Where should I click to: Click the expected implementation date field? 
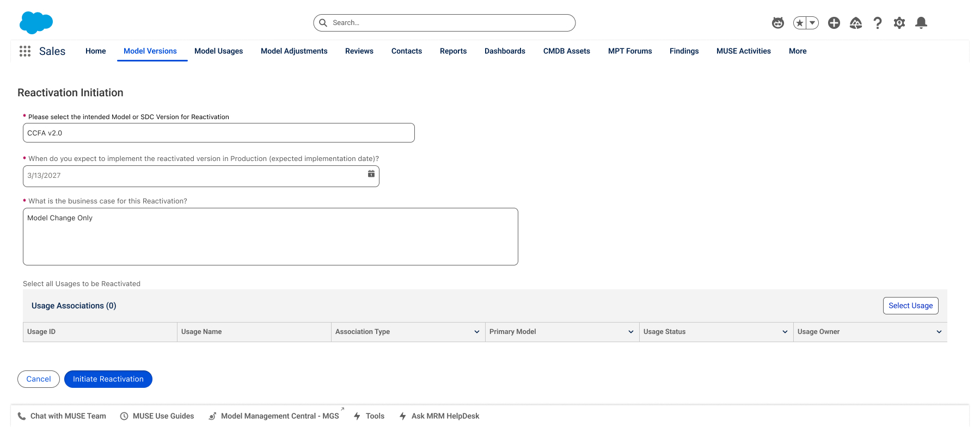201,176
